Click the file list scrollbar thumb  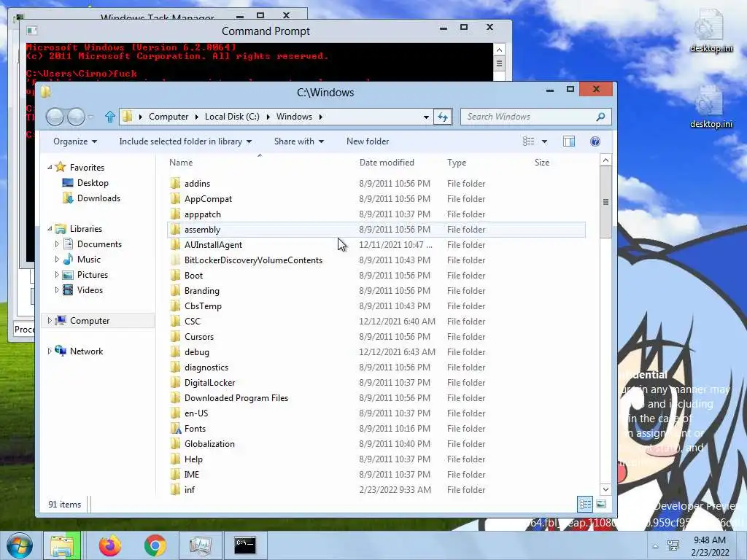coord(605,201)
